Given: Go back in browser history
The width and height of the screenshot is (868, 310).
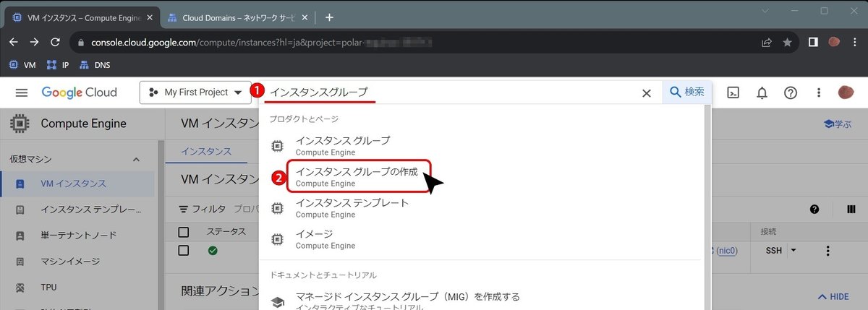Looking at the screenshot, I should coord(15,43).
